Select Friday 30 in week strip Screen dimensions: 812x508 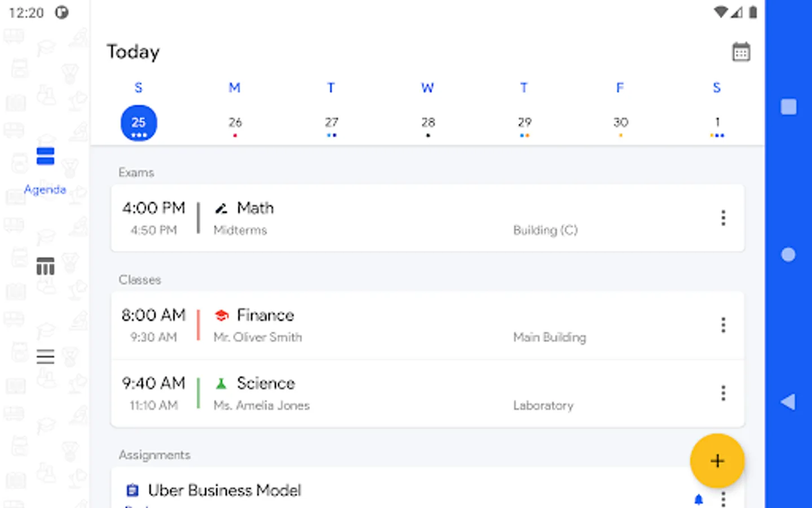[x=620, y=122]
